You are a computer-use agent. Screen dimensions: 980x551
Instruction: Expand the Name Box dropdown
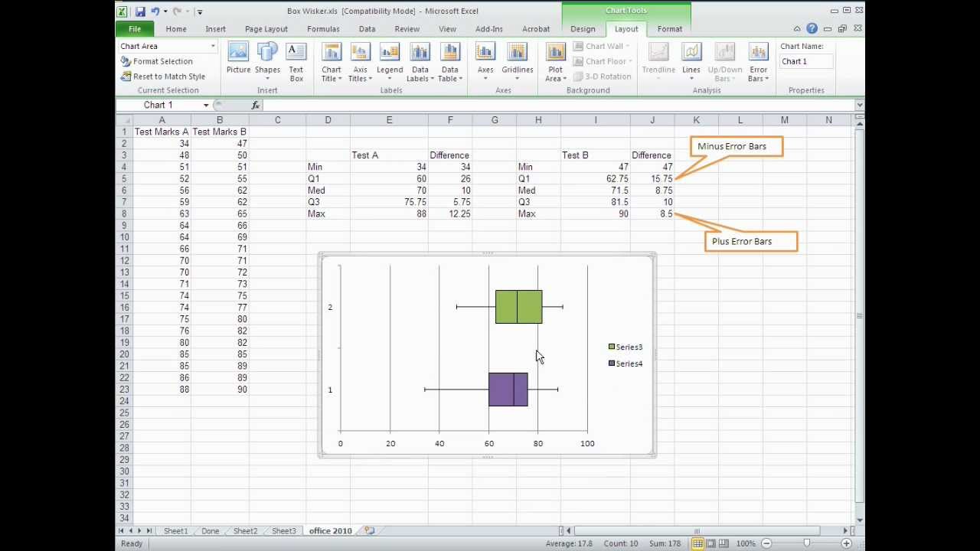(x=206, y=105)
